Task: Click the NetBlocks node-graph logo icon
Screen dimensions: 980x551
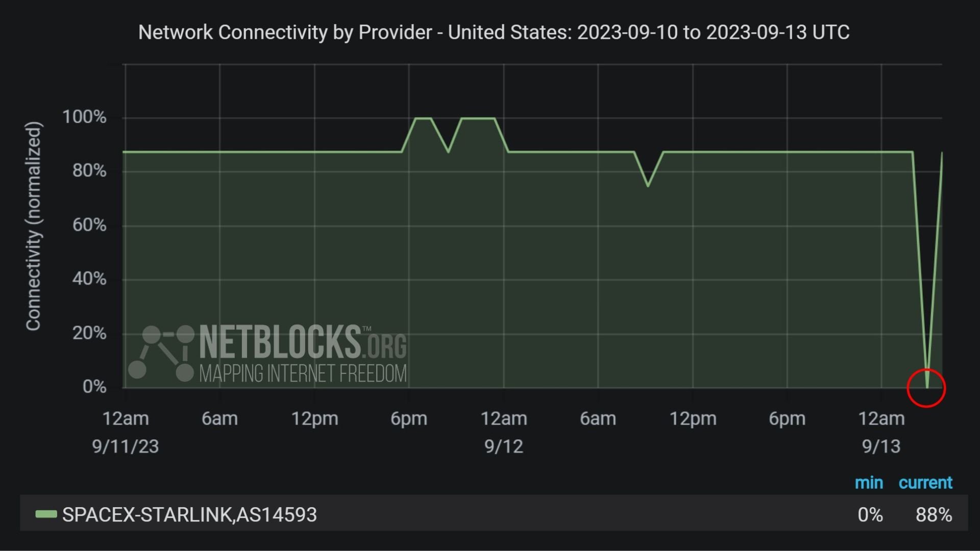Action: click(x=161, y=354)
